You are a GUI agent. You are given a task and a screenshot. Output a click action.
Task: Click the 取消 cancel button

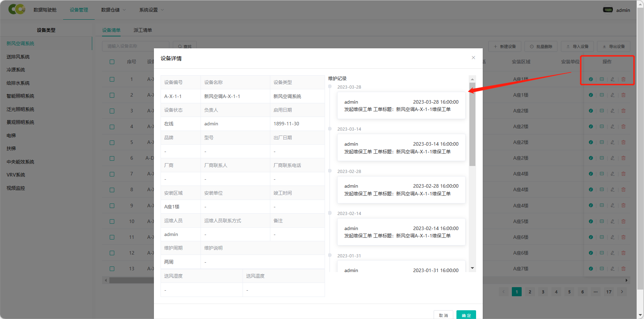click(443, 315)
